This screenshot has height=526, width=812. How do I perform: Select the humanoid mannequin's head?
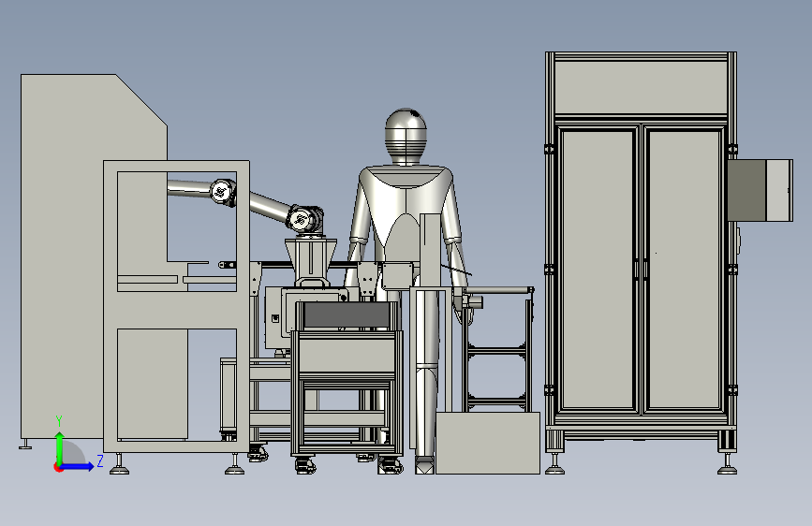(x=406, y=137)
